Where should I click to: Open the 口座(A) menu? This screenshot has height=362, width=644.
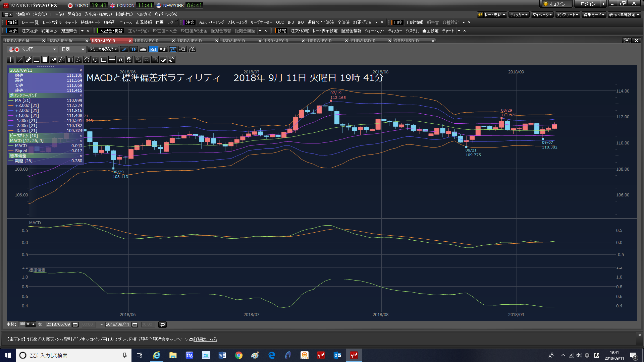[x=57, y=14]
